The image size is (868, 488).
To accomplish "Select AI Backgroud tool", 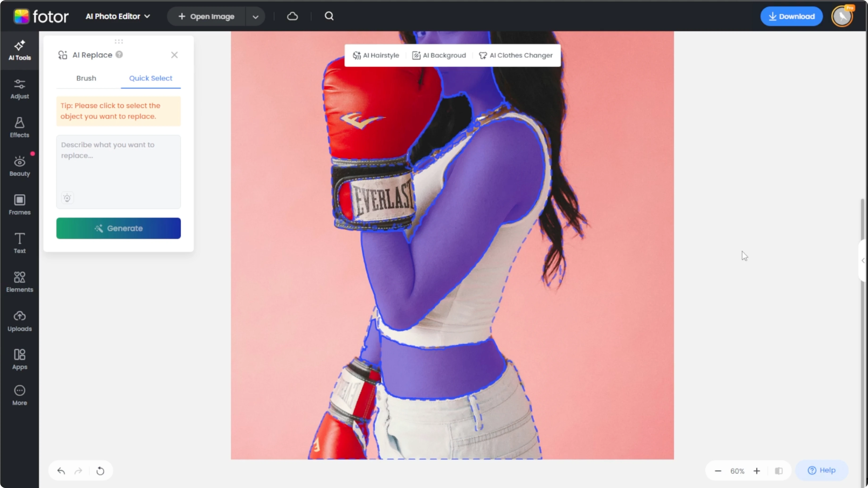I will coord(439,55).
